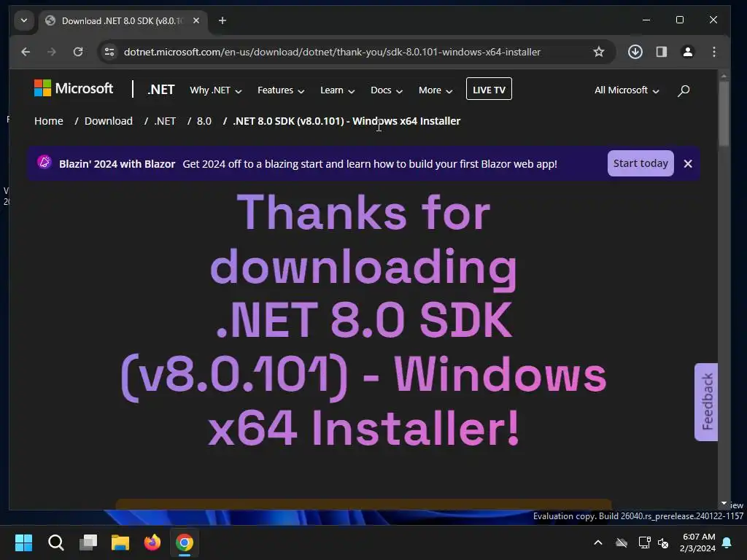Expand the Learn menu
Screen dimensions: 747x560
pyautogui.click(x=337, y=90)
